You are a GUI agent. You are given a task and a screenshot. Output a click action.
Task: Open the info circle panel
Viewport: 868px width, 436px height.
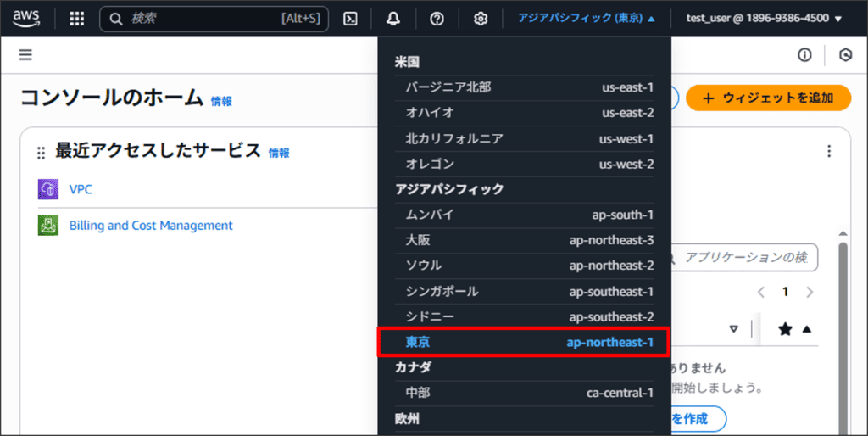[804, 55]
